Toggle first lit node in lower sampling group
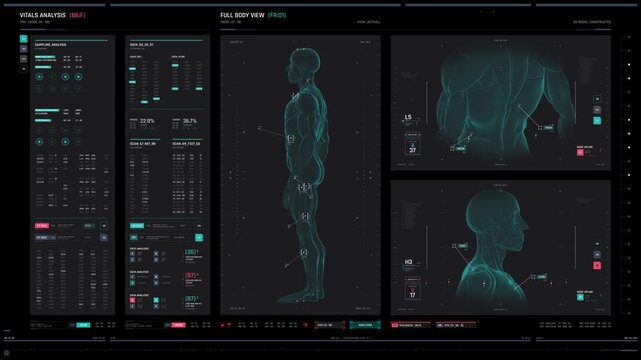This screenshot has height=360, width=641. (x=39, y=142)
